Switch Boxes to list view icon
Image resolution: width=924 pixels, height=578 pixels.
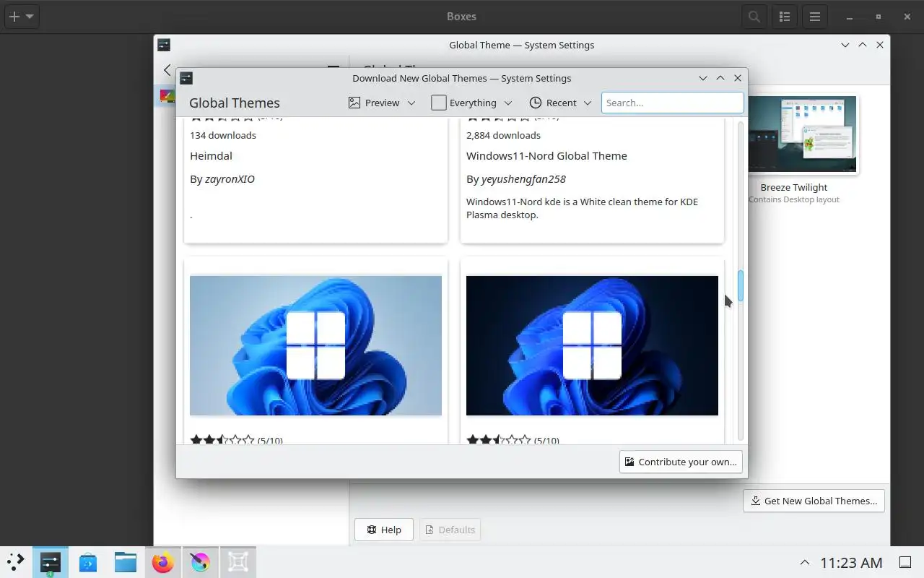tap(785, 17)
